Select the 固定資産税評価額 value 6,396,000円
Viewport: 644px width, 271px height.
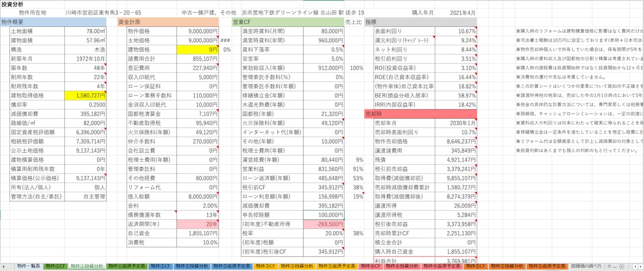click(85, 132)
